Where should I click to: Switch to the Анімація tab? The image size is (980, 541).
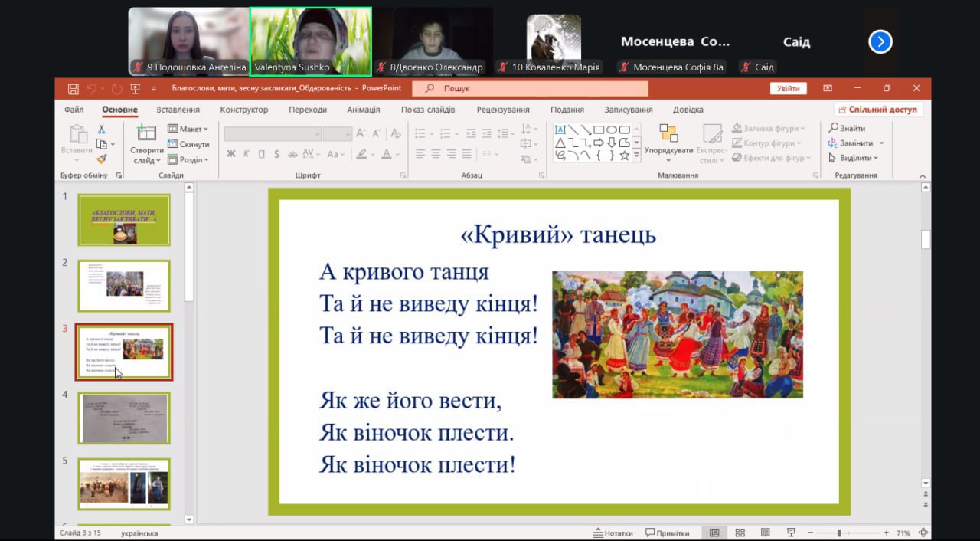[x=363, y=110]
